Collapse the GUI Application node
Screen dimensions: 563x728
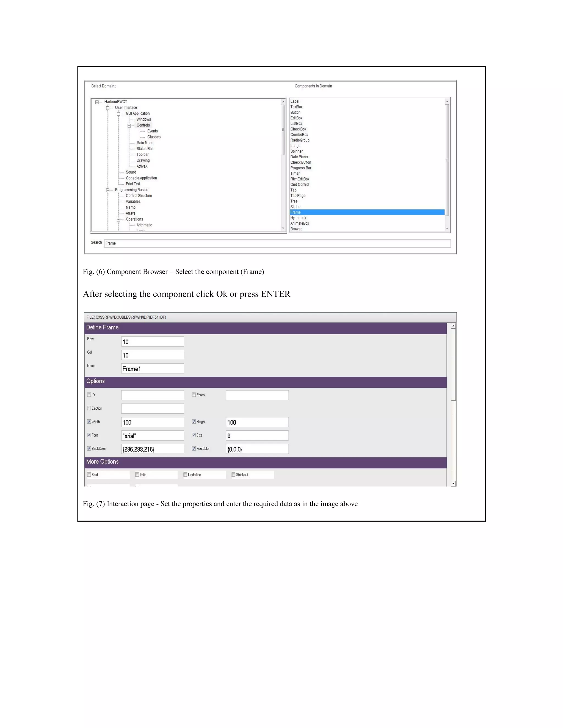(118, 114)
